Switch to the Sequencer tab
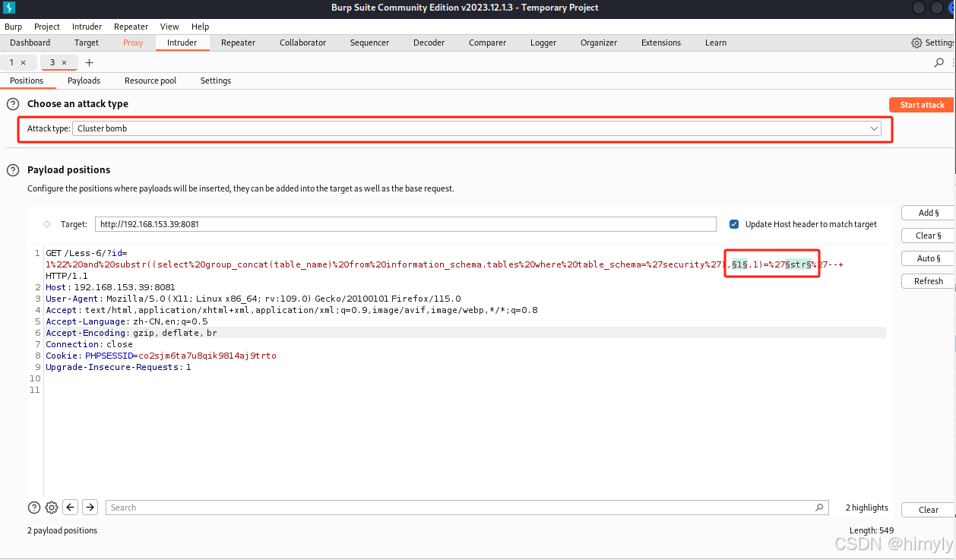Image resolution: width=956 pixels, height=560 pixels. point(370,43)
